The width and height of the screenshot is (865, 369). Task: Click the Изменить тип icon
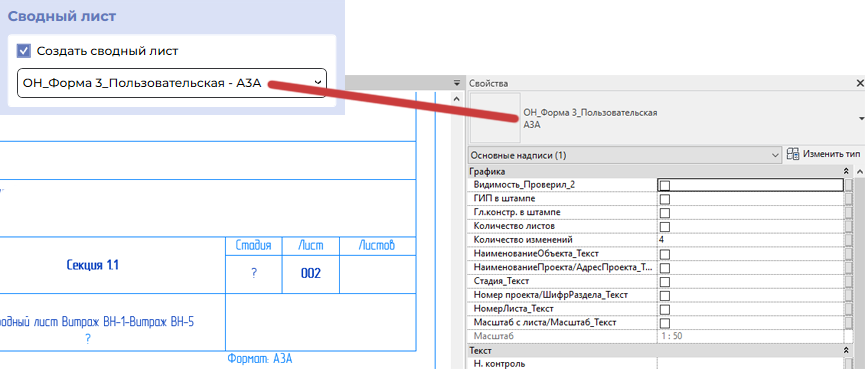[793, 154]
